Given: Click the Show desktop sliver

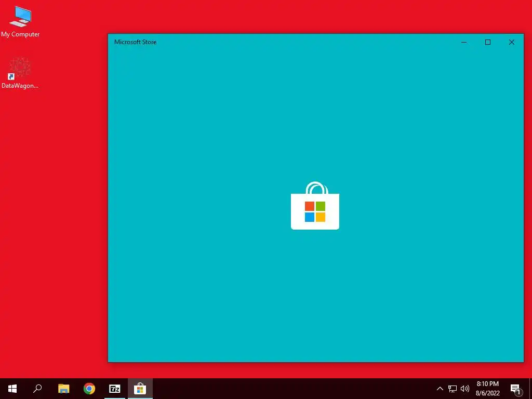Looking at the screenshot, I should click(530, 389).
